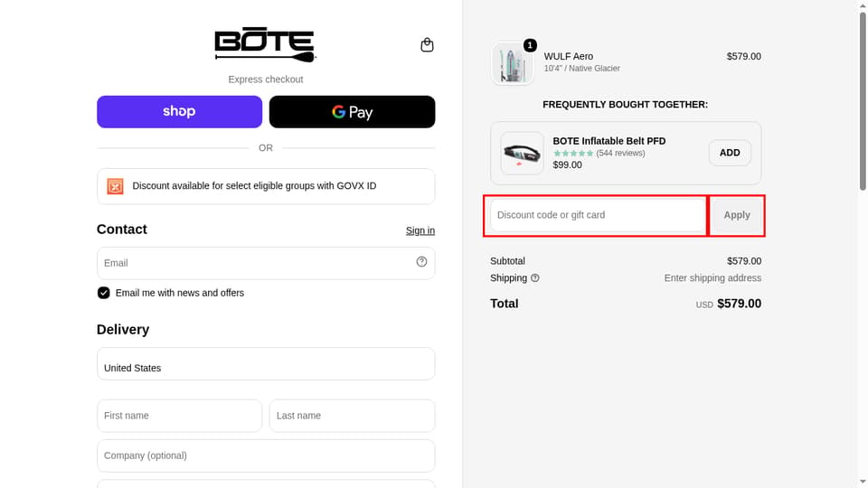
Task: Apply the discount code
Action: coord(737,215)
